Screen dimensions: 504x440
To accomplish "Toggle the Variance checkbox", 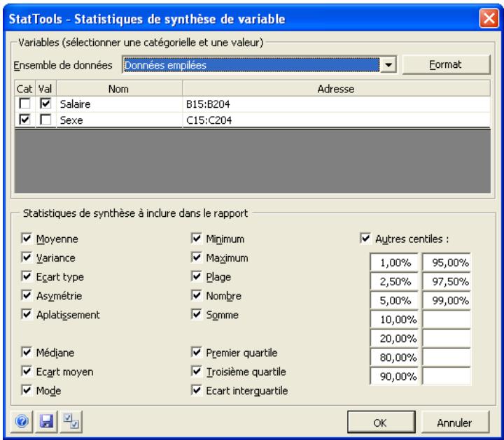I will click(27, 257).
